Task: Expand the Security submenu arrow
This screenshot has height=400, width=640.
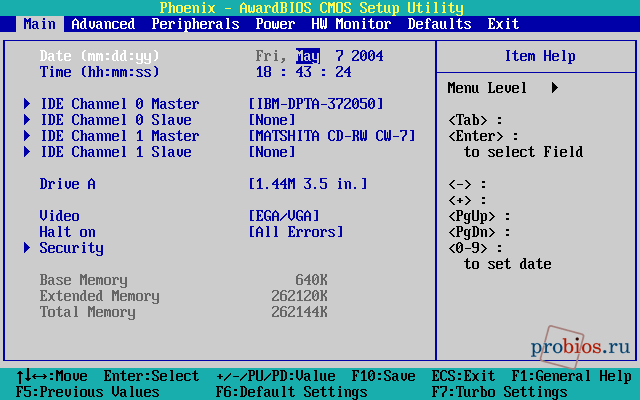Action: point(27,247)
